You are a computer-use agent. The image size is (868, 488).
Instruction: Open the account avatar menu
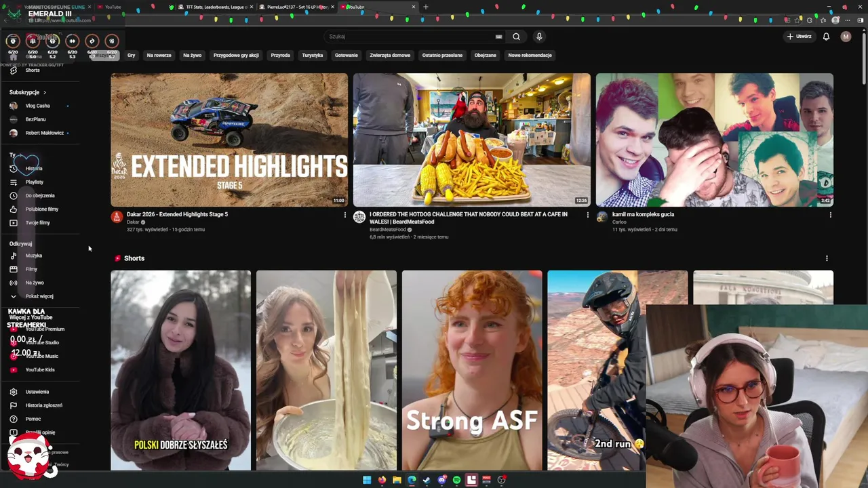[x=846, y=37]
